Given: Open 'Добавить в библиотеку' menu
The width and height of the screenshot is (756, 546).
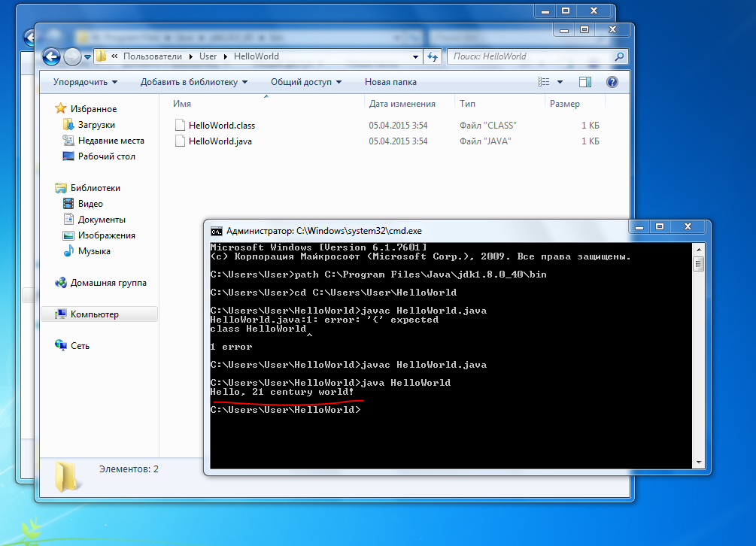Looking at the screenshot, I should coord(194,82).
